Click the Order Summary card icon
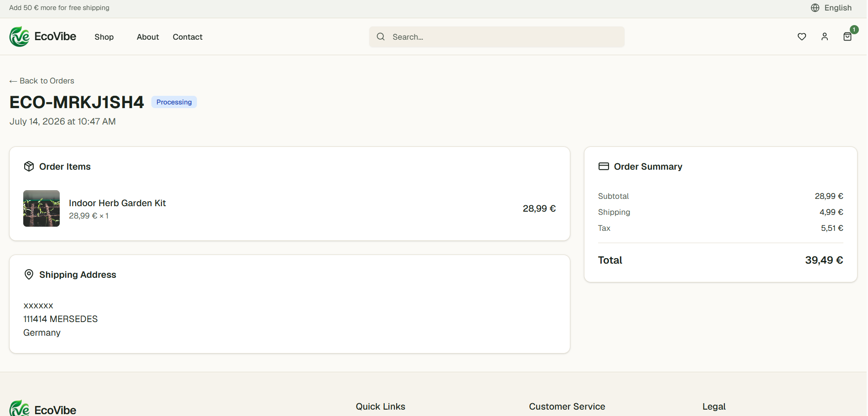This screenshot has width=868, height=416. tap(604, 166)
